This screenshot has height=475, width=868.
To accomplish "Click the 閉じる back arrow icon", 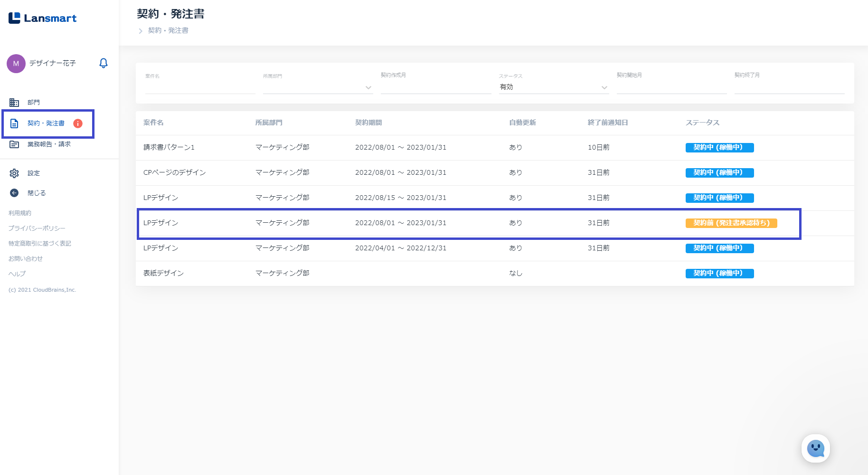I will click(14, 193).
